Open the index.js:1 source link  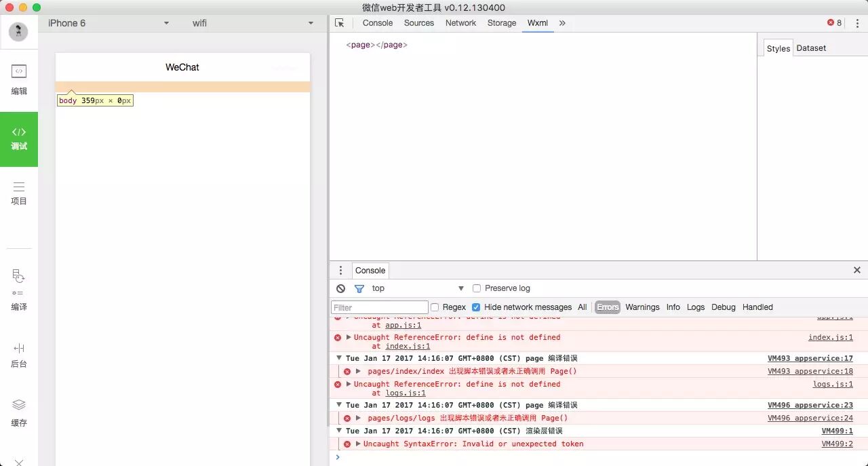(831, 337)
